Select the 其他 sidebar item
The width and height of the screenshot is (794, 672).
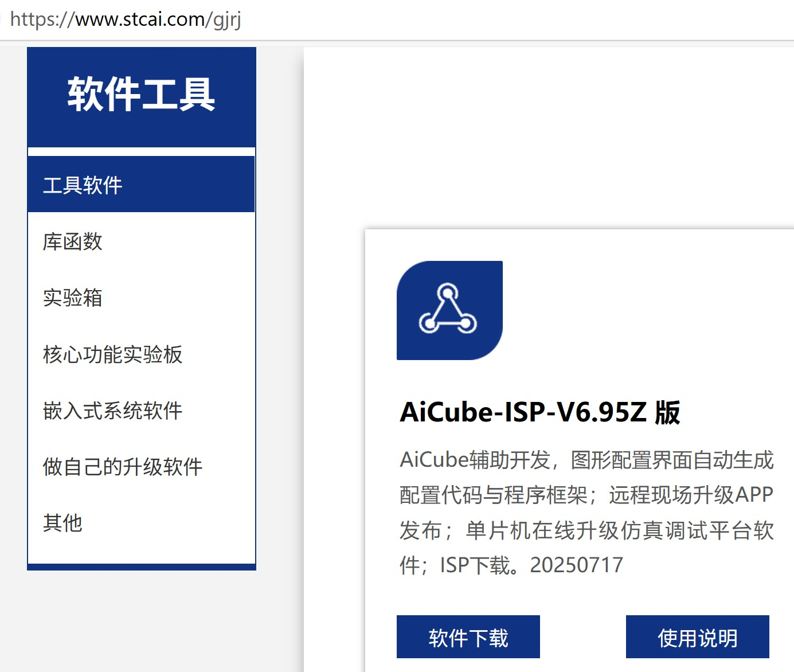(63, 523)
